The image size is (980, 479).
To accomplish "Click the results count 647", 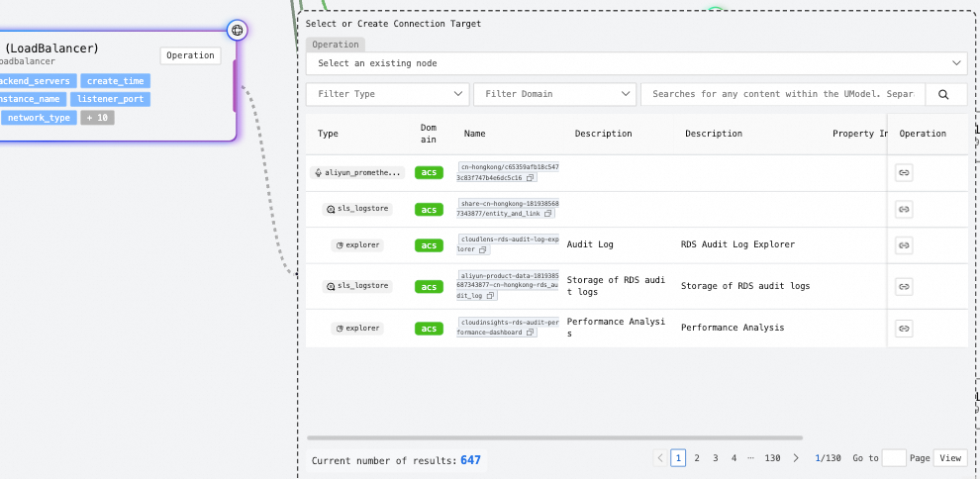I will [x=470, y=460].
